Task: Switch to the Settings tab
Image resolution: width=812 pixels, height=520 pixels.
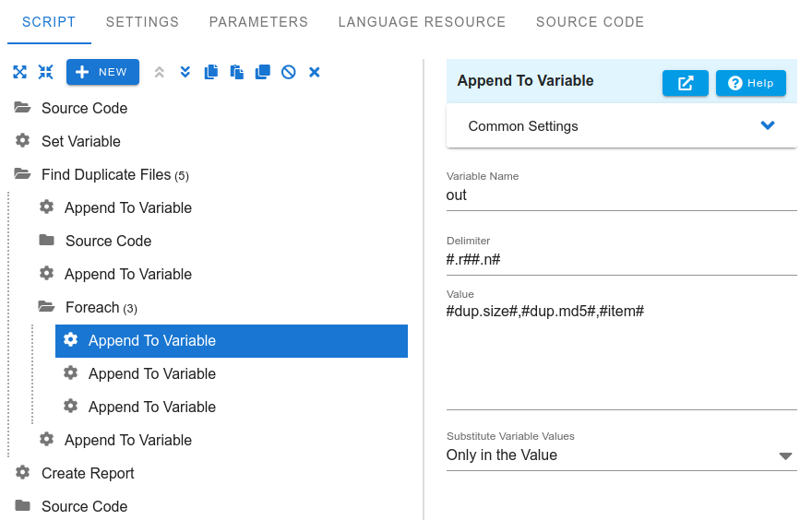Action: [142, 22]
